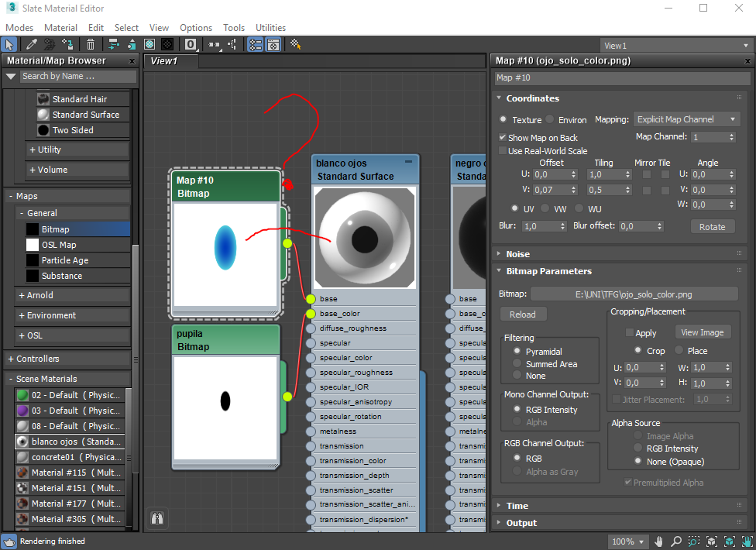The height and width of the screenshot is (550, 756).
Task: Open the 100% zoom level dropdown
Action: (x=627, y=541)
